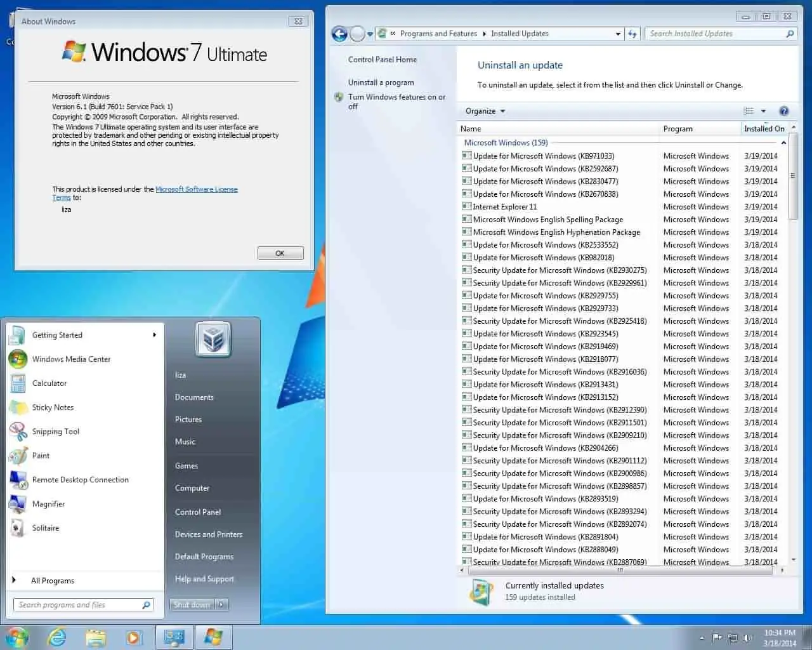Screen dimensions: 812x650
Task: Click Uninstall a program link
Action: [381, 83]
